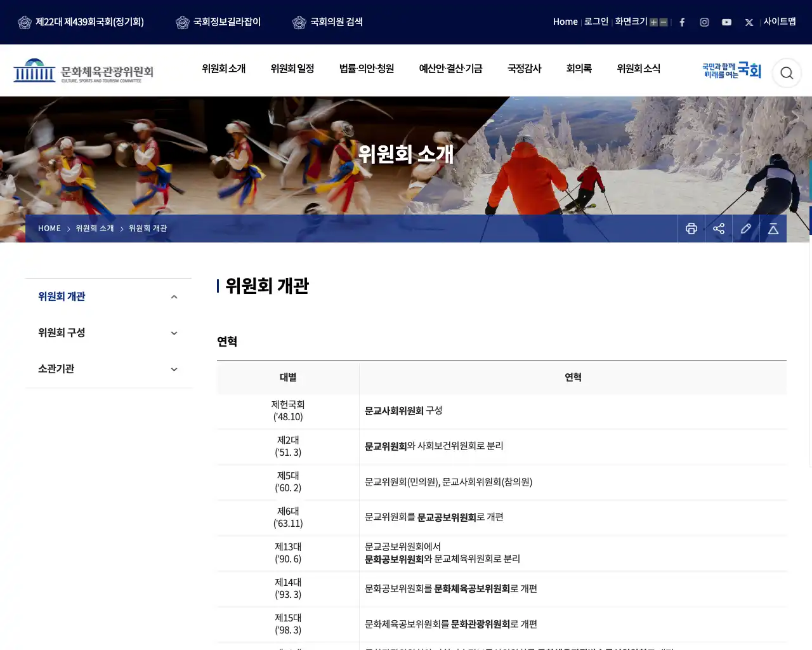
Task: Click HOME in the breadcrumb
Action: click(x=49, y=229)
